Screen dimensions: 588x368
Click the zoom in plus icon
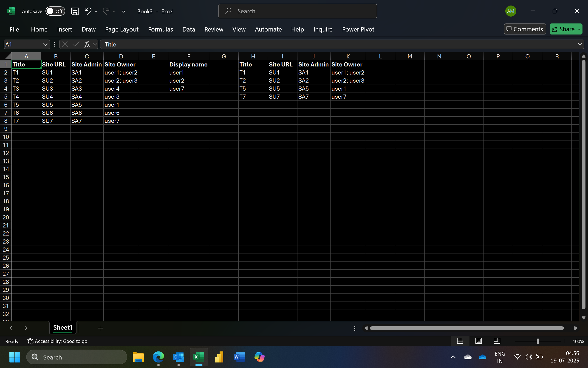(565, 341)
